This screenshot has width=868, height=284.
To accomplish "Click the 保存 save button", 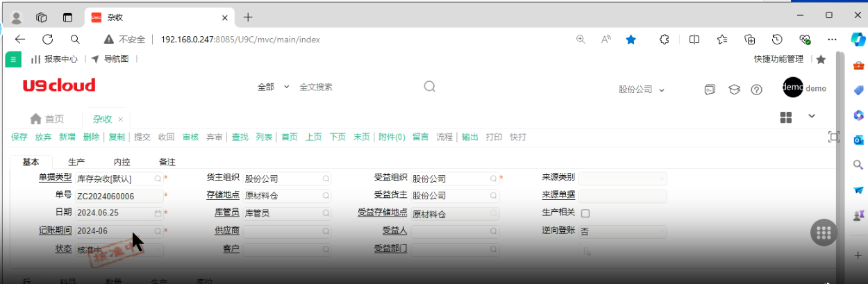I will coord(19,137).
